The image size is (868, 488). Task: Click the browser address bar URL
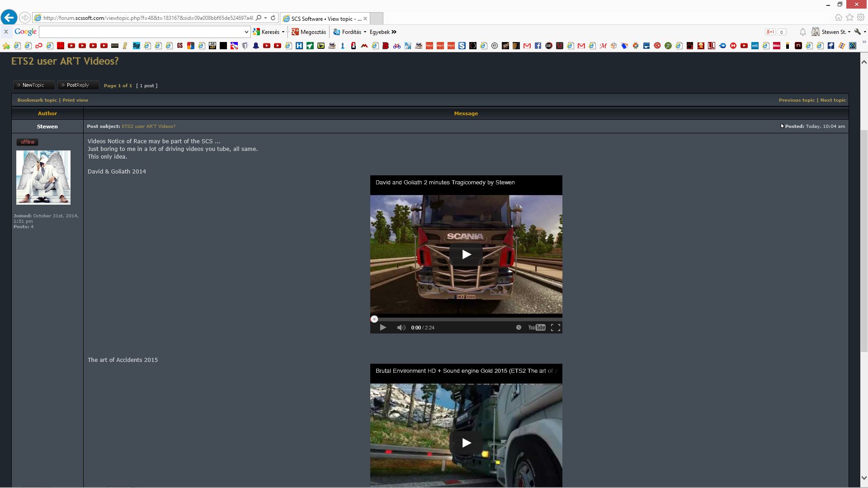(x=148, y=18)
